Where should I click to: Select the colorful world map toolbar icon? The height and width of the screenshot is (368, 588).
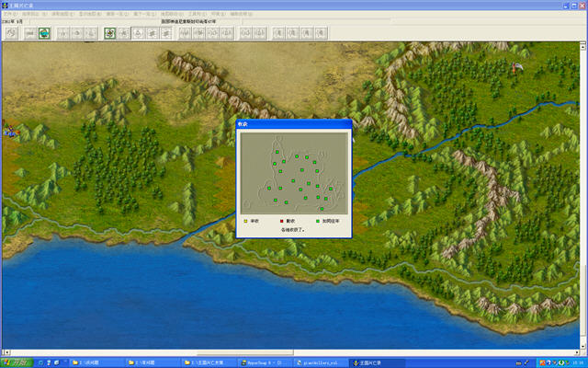pos(44,33)
